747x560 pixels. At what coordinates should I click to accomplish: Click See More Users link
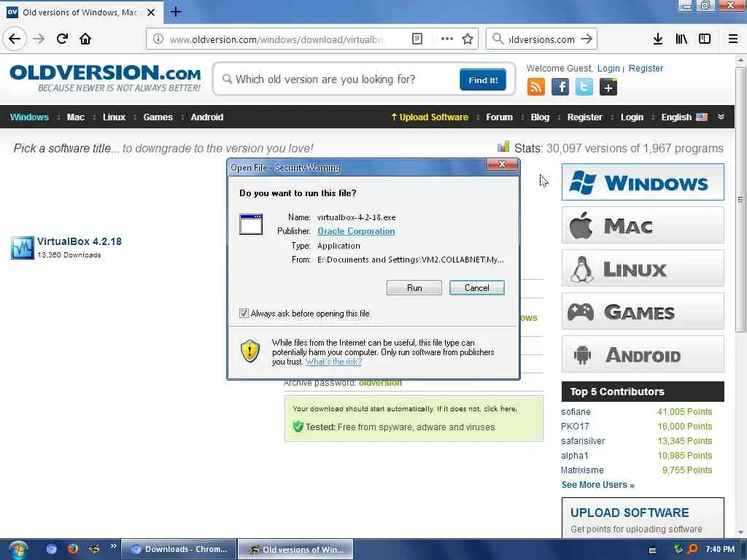coord(597,485)
